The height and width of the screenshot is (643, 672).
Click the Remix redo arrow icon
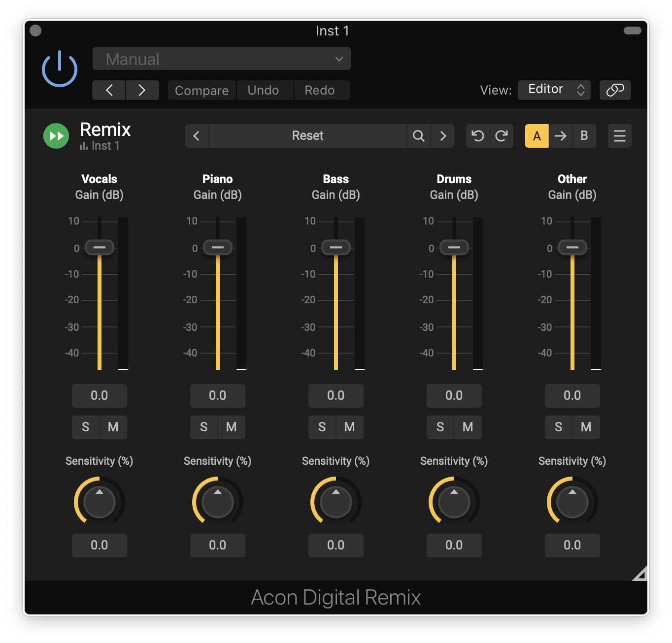(502, 136)
